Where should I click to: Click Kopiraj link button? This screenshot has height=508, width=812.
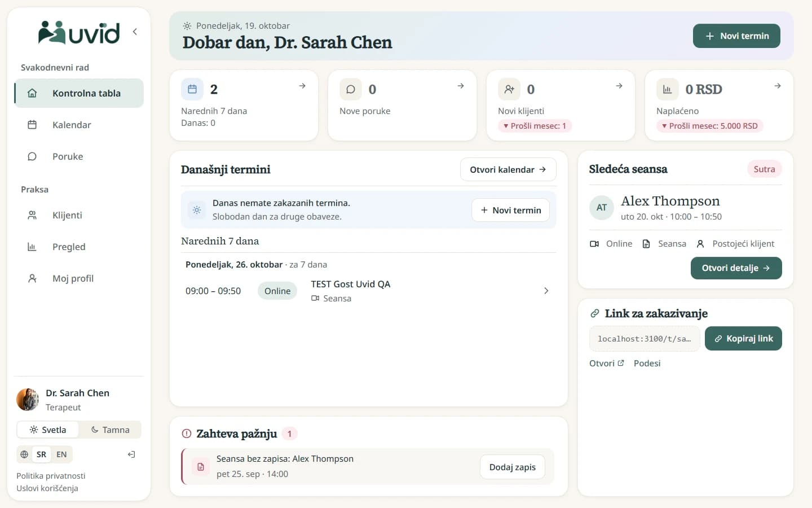(743, 339)
